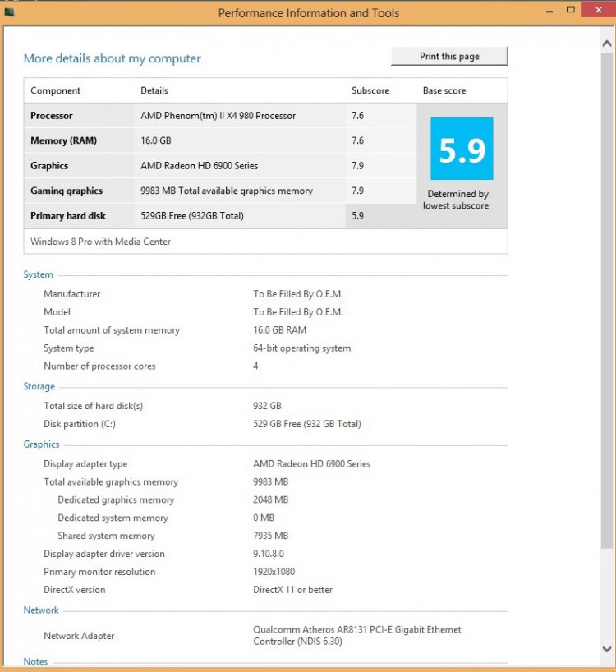This screenshot has width=616, height=672.
Task: Click Determined by lowest subscore caption
Action: (x=456, y=200)
